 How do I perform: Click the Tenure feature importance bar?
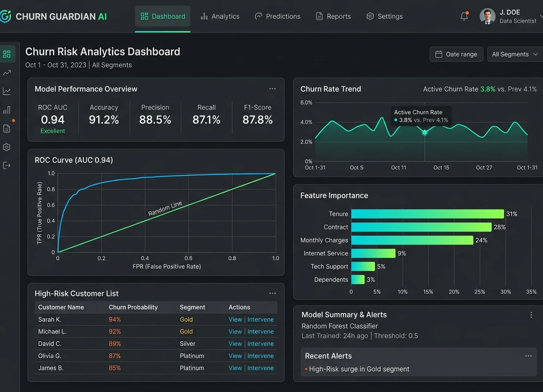pyautogui.click(x=428, y=214)
